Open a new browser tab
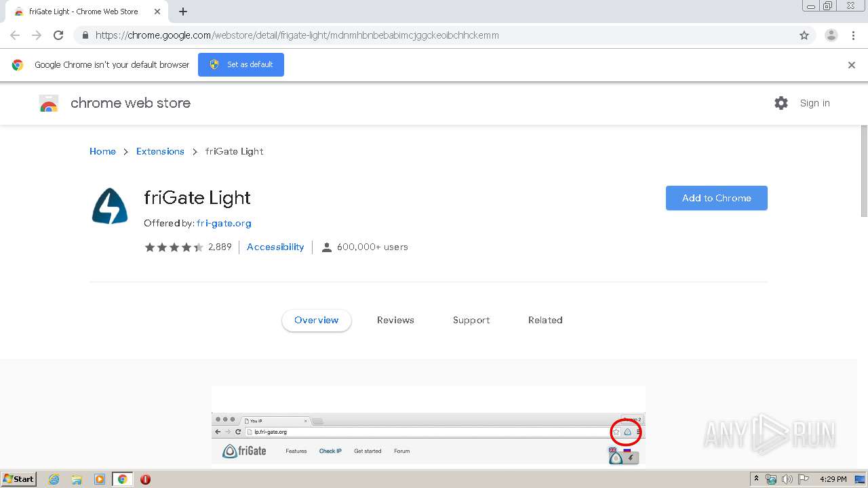The height and width of the screenshot is (488, 868). 183,12
